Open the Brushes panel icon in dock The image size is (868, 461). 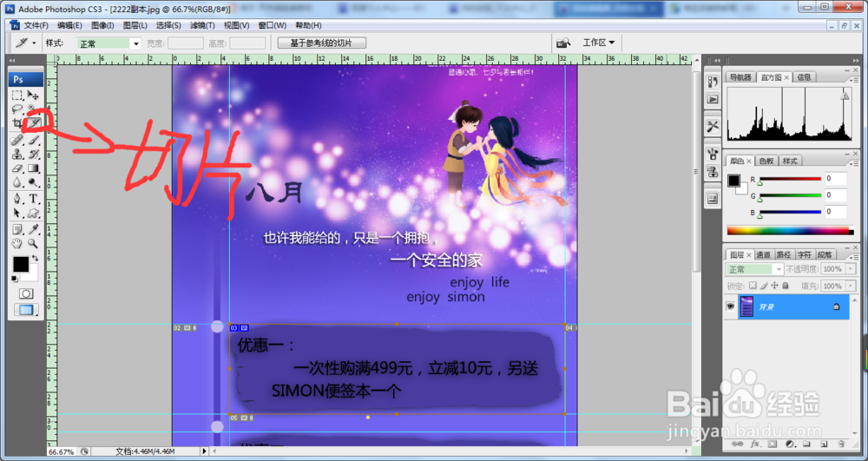[x=713, y=154]
